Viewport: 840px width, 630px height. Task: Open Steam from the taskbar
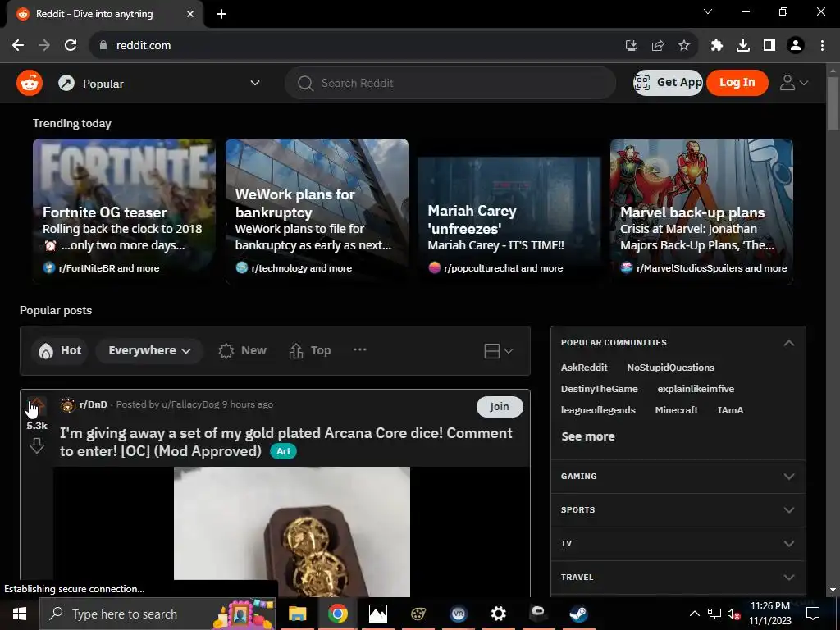coord(578,614)
